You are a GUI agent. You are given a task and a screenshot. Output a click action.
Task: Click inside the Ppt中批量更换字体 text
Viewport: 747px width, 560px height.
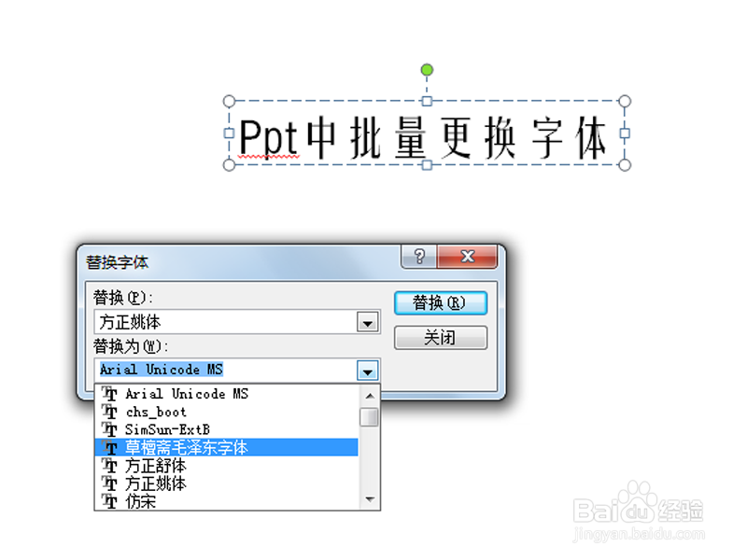coord(423,137)
